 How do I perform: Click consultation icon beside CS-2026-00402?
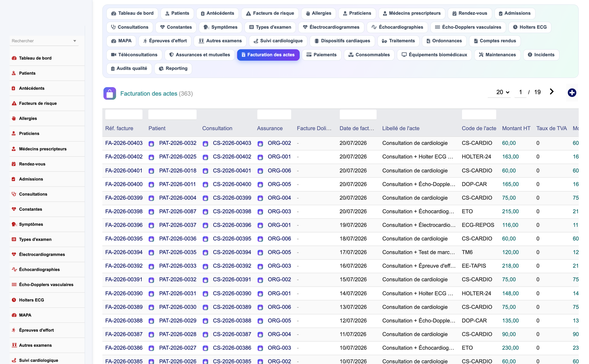(205, 157)
